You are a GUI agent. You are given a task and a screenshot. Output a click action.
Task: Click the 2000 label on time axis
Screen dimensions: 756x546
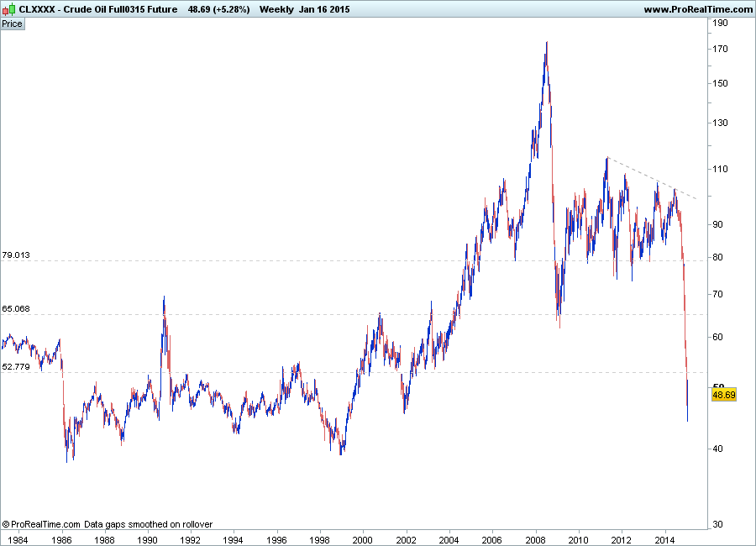363,540
